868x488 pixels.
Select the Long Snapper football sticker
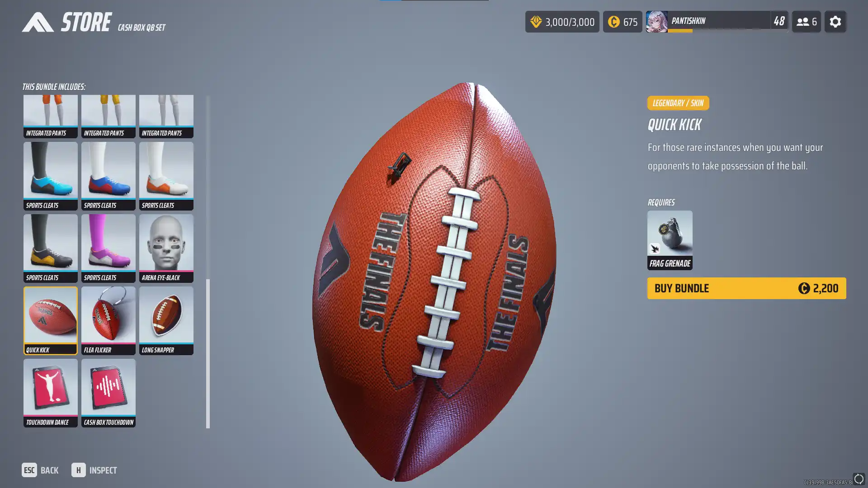(166, 320)
